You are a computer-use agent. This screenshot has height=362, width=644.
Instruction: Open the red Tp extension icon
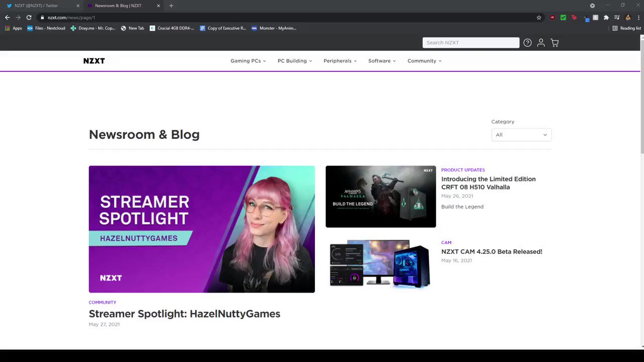tap(574, 18)
